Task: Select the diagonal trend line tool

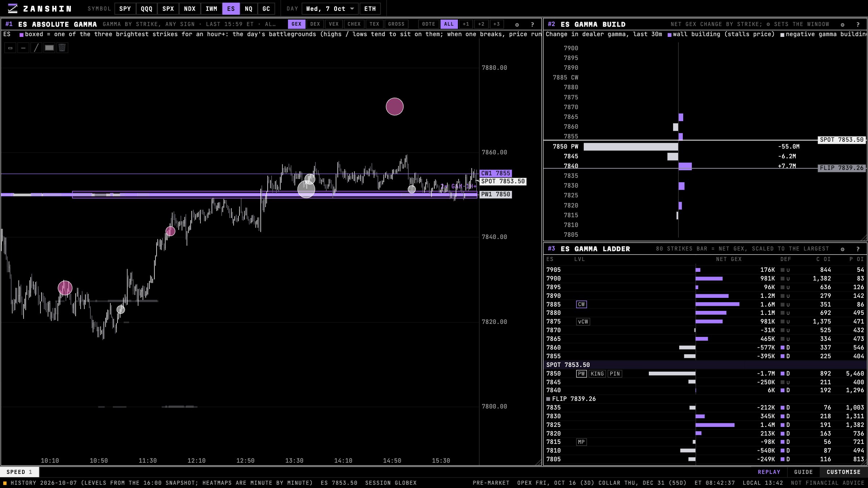Action: tap(36, 48)
